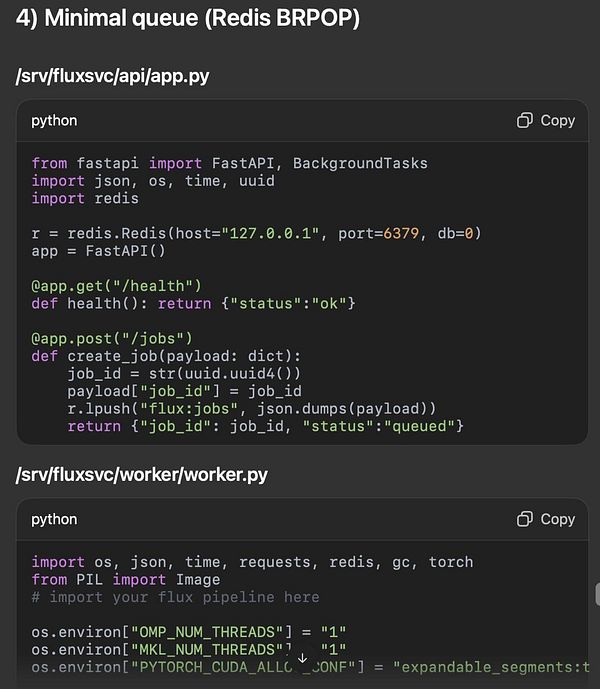
Task: Copy the app.py code block
Action: tap(545, 120)
